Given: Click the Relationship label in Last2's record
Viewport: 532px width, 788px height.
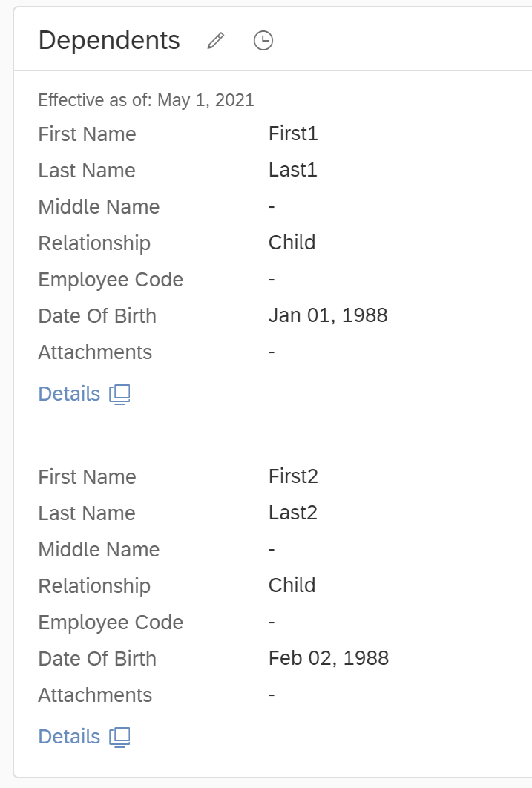Looking at the screenshot, I should tap(94, 586).
